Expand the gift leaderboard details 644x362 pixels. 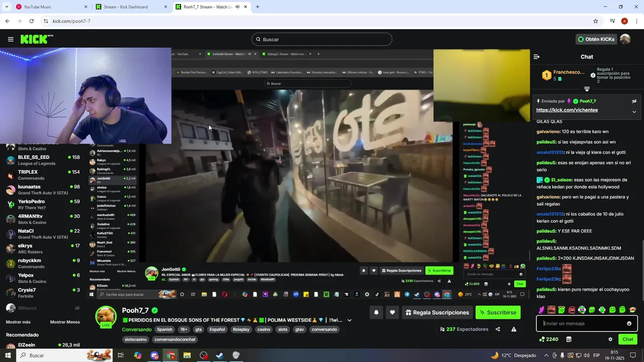587,89
